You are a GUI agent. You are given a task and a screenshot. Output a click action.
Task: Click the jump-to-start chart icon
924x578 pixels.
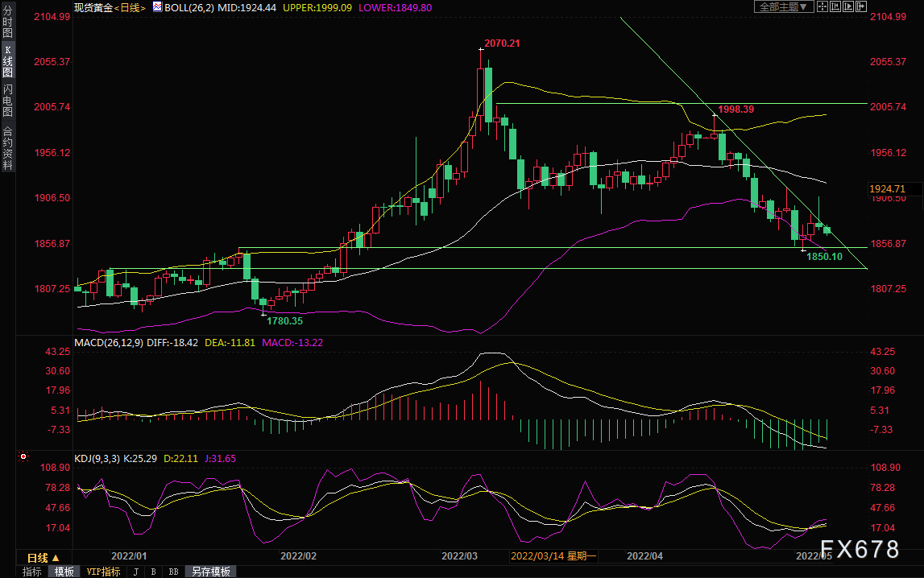[835, 6]
